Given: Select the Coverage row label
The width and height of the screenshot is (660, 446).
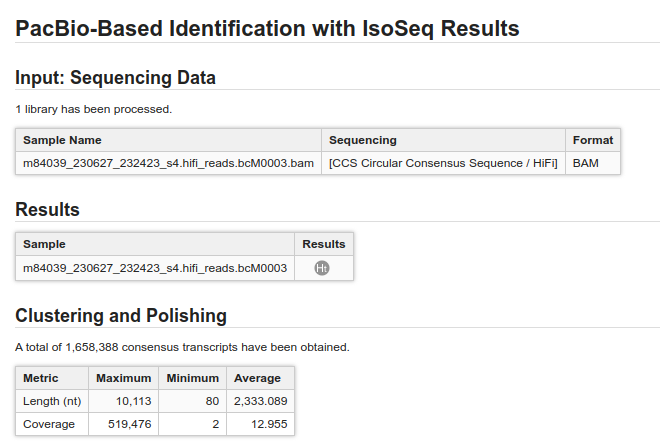Looking at the screenshot, I should click(x=49, y=424).
